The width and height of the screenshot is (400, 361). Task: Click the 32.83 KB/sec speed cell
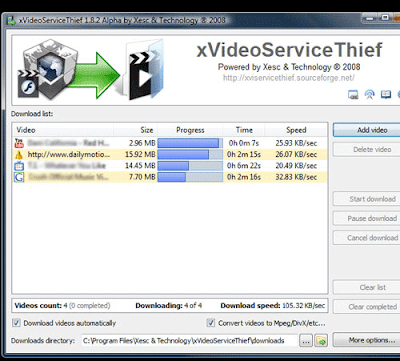(296, 177)
